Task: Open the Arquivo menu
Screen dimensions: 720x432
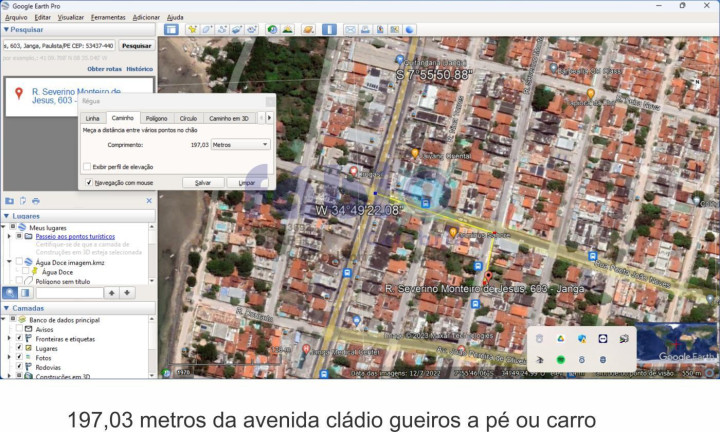Action: pos(16,17)
